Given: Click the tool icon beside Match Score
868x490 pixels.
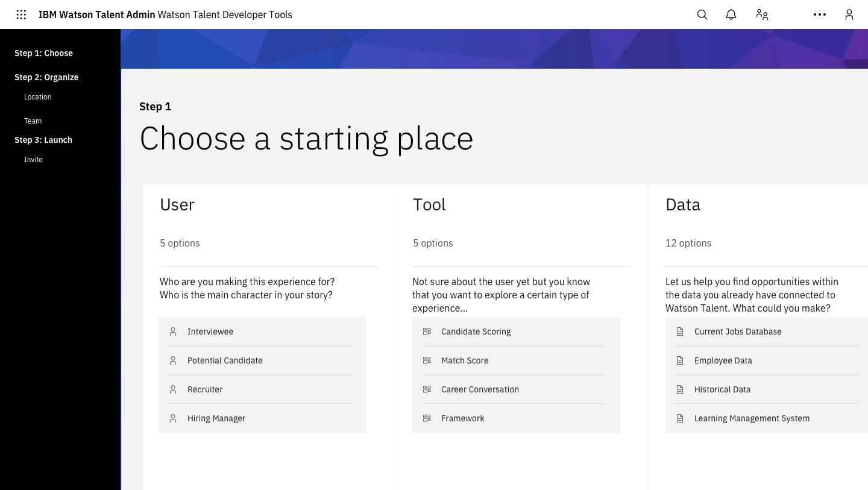Looking at the screenshot, I should click(427, 360).
